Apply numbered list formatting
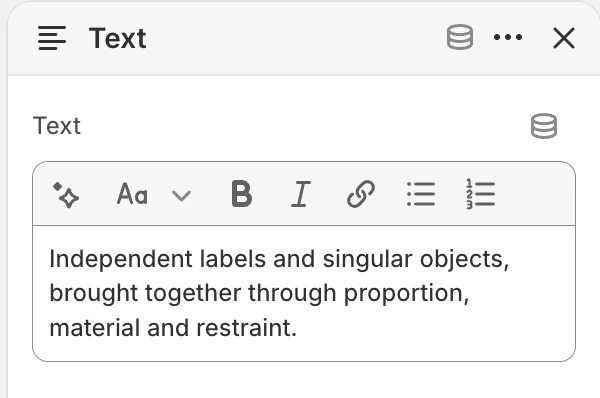 (x=480, y=194)
